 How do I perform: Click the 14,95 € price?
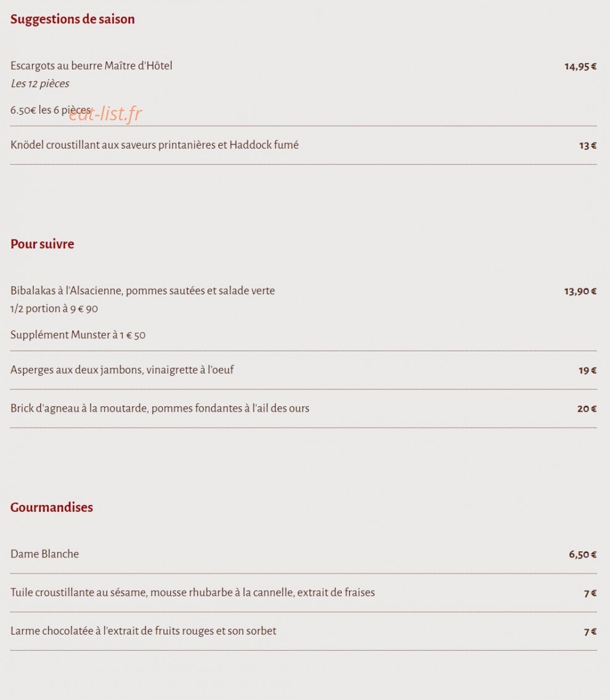click(580, 67)
